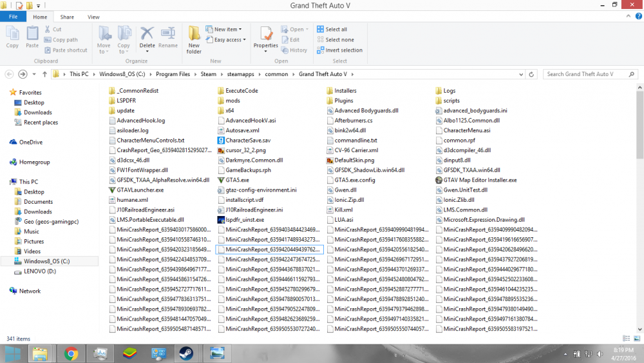Click Steam in the address breadcrumb

click(208, 74)
